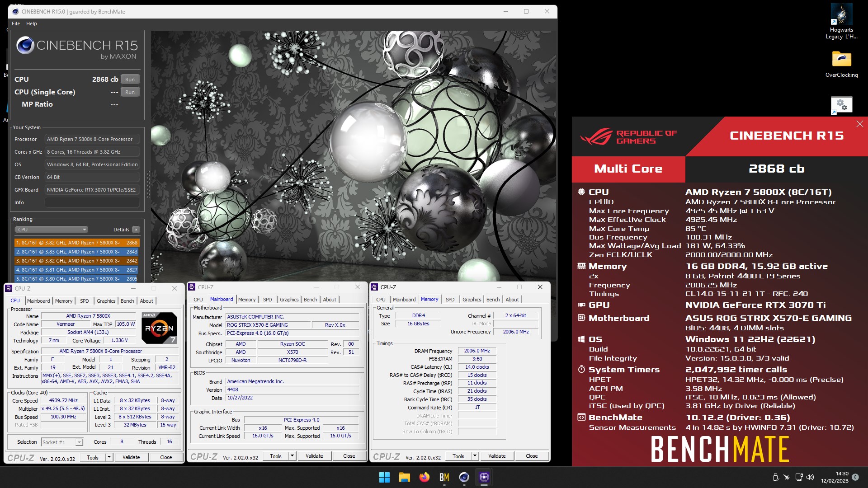Click the Info input field in Your System

coord(92,202)
